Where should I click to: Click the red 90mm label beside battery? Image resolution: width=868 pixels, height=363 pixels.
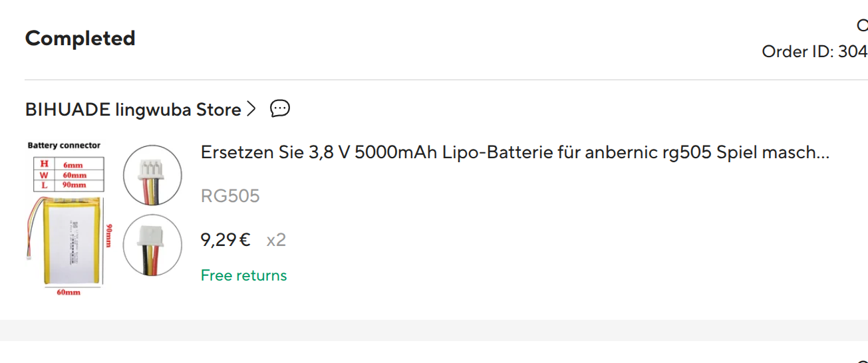tap(109, 234)
